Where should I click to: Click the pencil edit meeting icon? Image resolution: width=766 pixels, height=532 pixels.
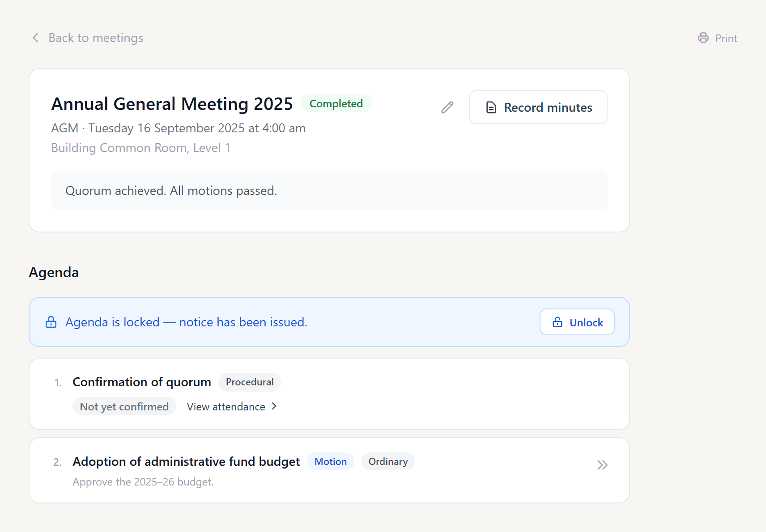point(447,107)
